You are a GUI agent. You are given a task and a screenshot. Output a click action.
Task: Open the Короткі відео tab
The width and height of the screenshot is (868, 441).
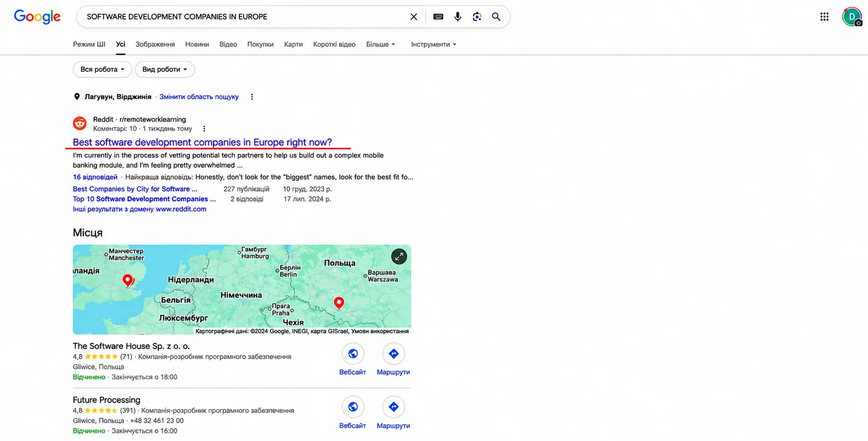334,44
